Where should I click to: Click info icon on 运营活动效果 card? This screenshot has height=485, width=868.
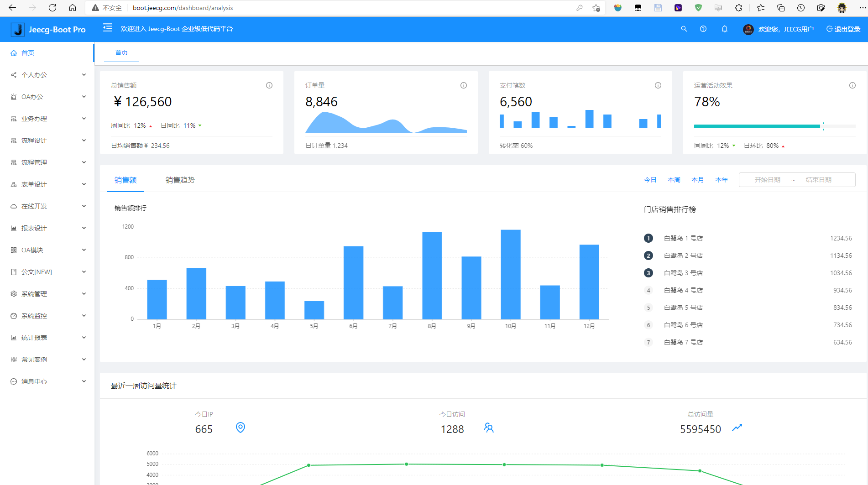852,85
